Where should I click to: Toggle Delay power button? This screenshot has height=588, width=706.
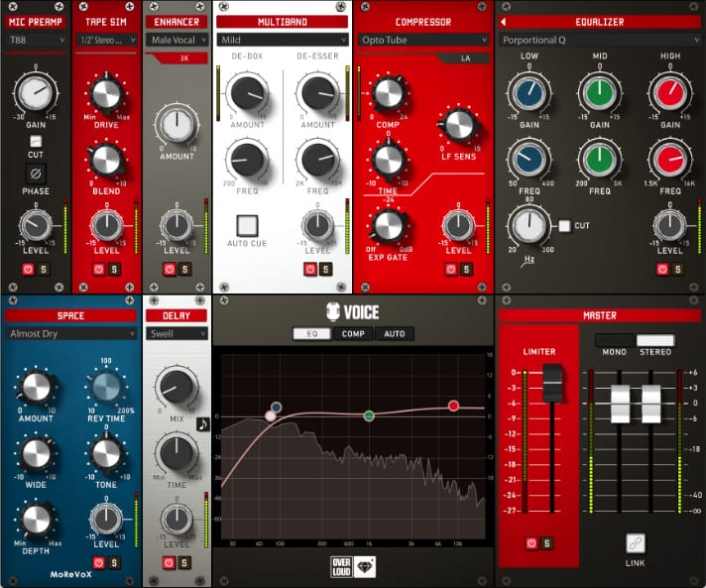click(169, 563)
